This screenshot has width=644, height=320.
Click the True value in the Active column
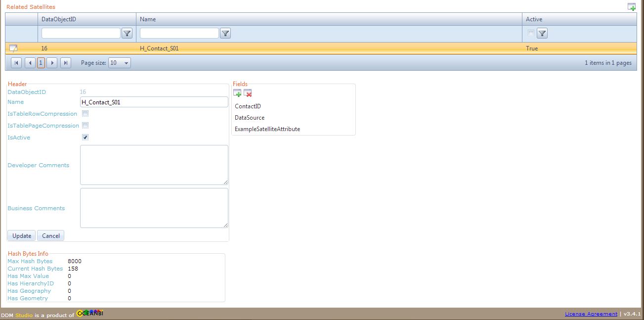tap(532, 48)
